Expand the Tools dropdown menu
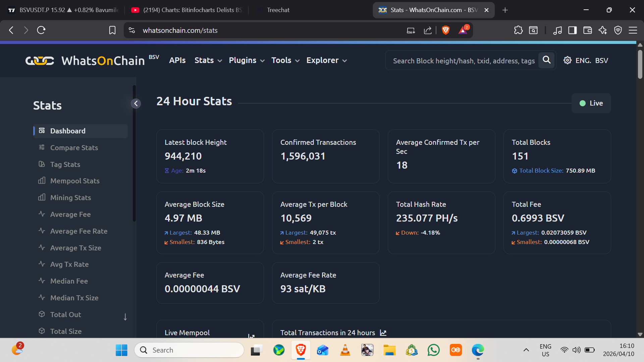The height and width of the screenshot is (362, 644). tap(285, 60)
